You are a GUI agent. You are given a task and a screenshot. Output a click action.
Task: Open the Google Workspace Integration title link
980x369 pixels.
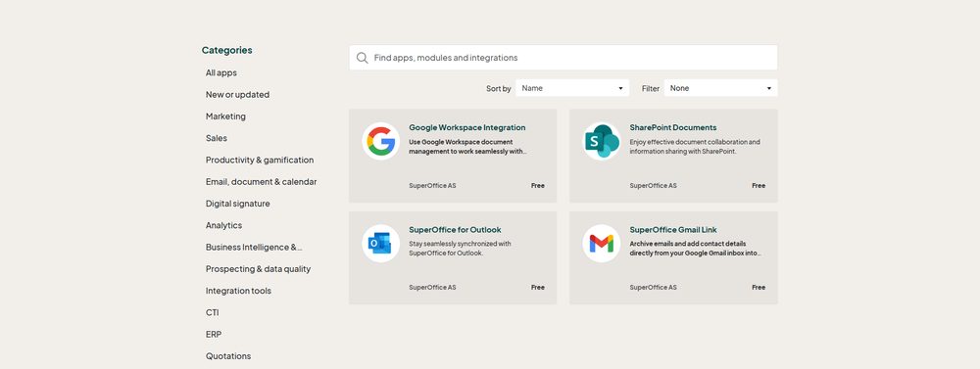(x=466, y=127)
